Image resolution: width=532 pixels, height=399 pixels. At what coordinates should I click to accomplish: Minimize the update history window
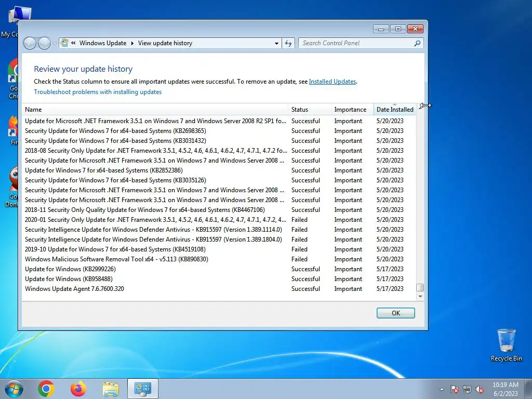tap(381, 29)
